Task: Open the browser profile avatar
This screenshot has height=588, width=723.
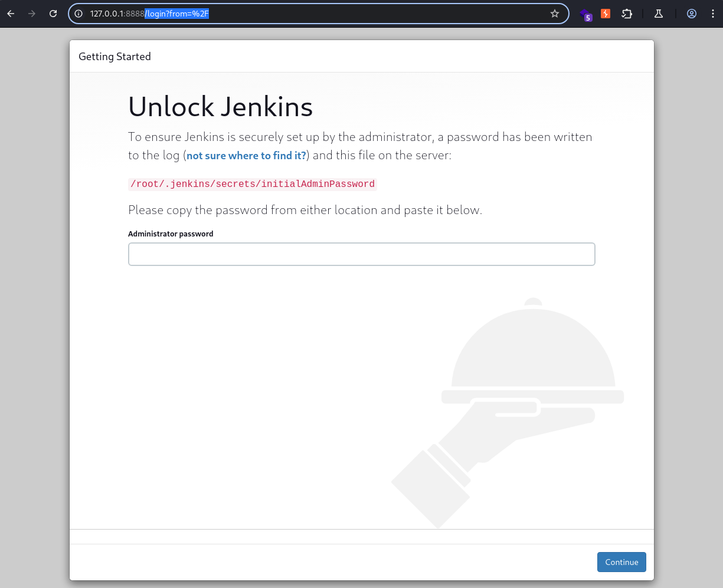Action: point(692,14)
